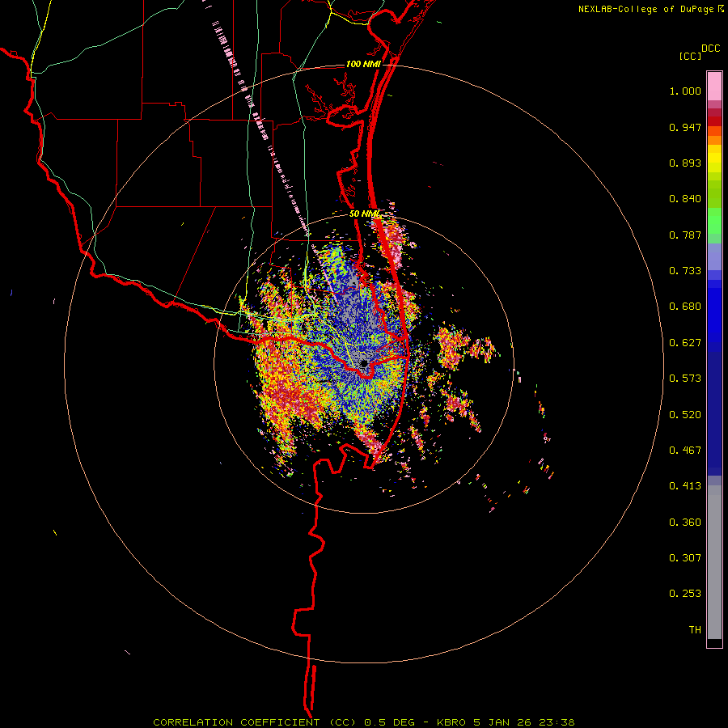
Task: Click the DCC label above the color bar
Action: [710, 49]
